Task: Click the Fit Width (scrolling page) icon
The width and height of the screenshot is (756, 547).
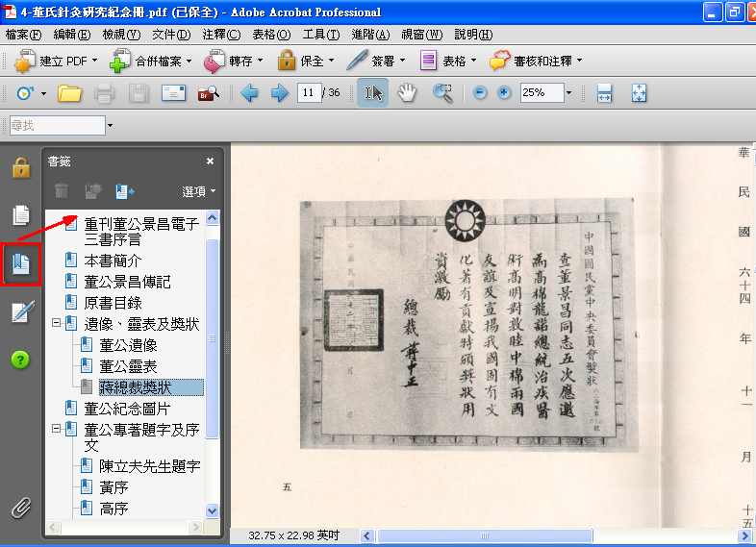Action: coord(604,92)
